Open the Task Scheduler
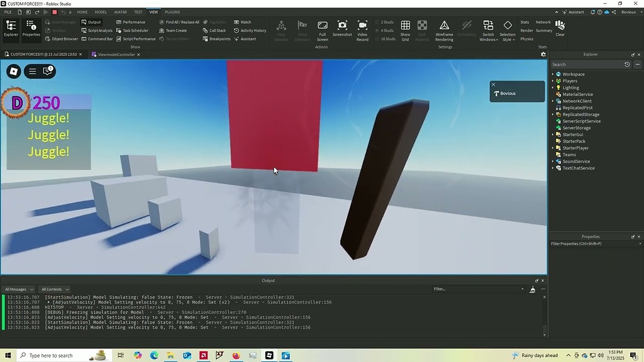 [x=134, y=30]
